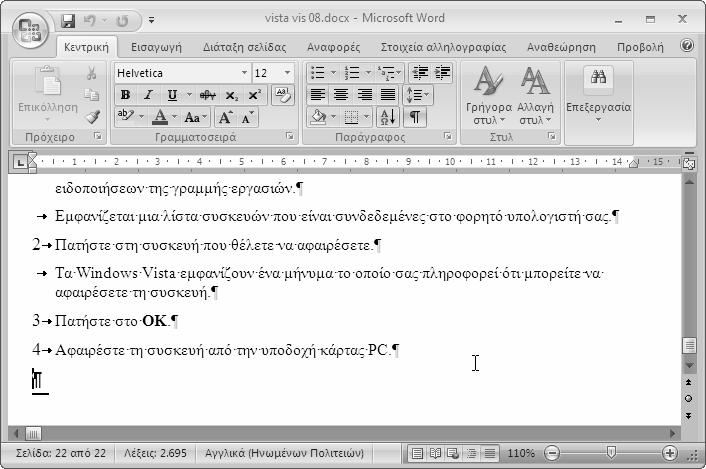706x469 pixels.
Task: Switch to the Προβολή tab
Action: (x=640, y=47)
